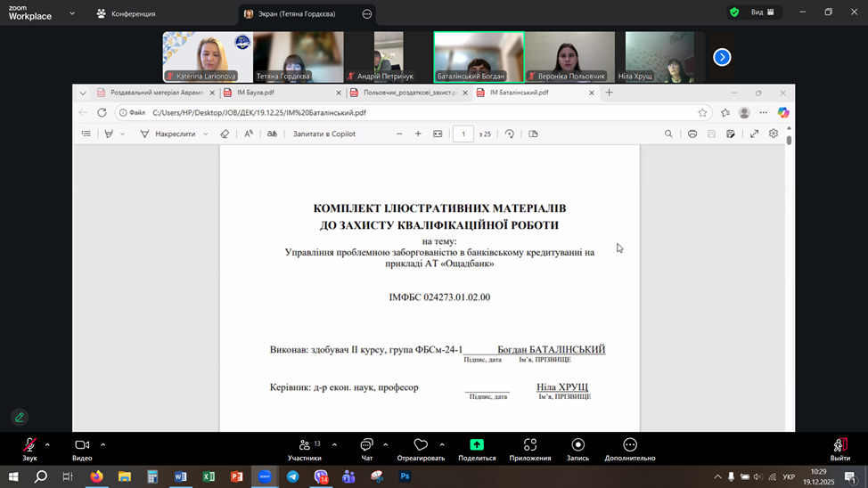Unmute microphone with the Звук button

(x=29, y=445)
